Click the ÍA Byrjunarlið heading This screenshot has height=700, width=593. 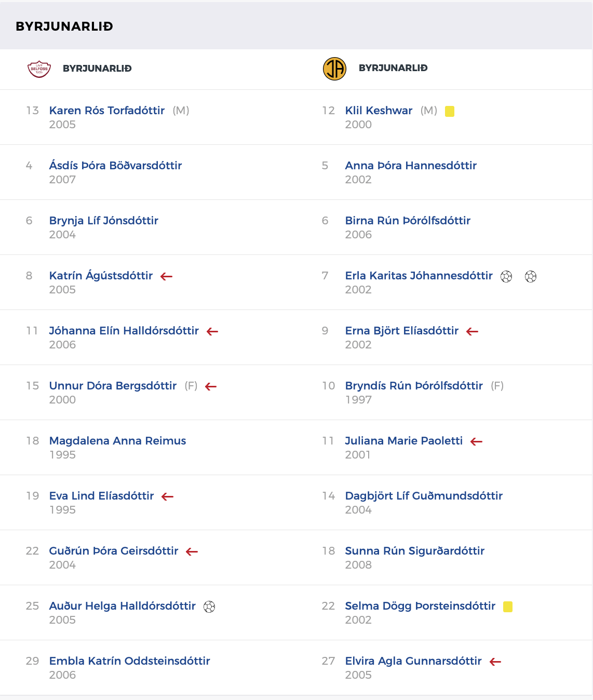[393, 68]
